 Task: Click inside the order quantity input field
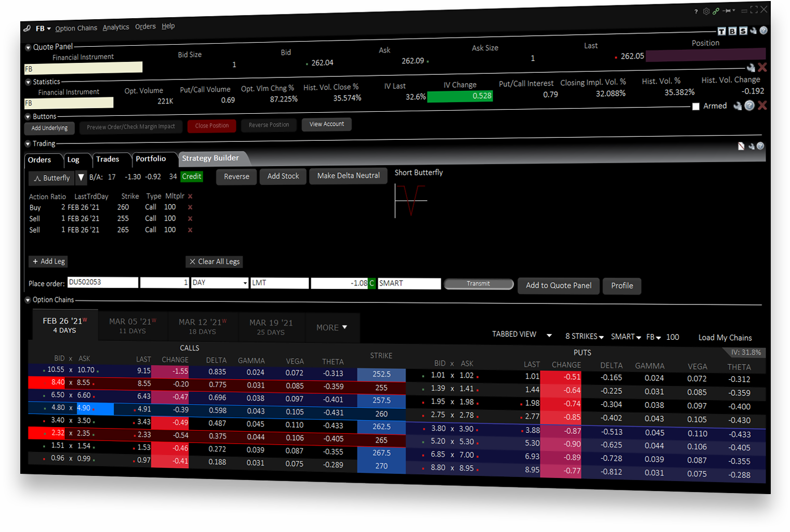[x=165, y=283]
